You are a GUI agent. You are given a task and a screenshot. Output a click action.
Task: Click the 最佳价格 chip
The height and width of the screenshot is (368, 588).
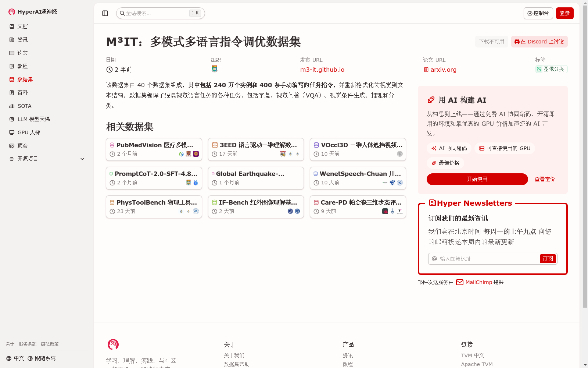[445, 163]
